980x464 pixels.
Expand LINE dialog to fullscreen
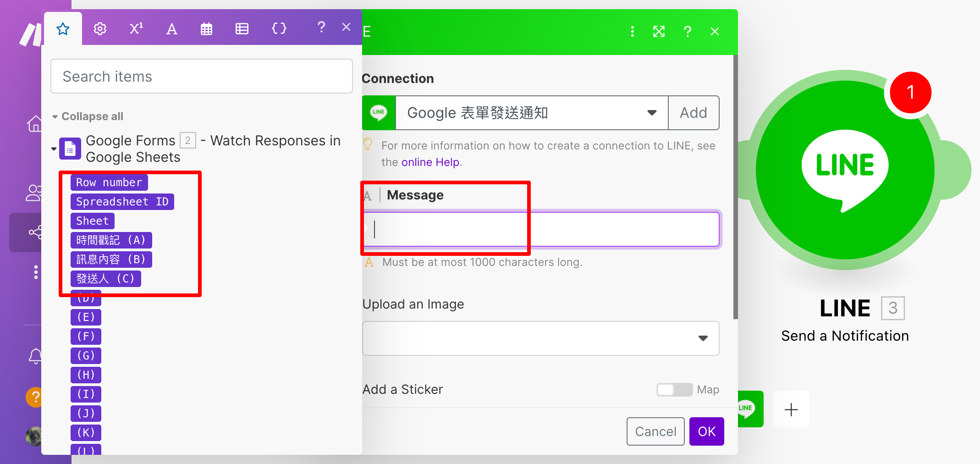tap(659, 31)
